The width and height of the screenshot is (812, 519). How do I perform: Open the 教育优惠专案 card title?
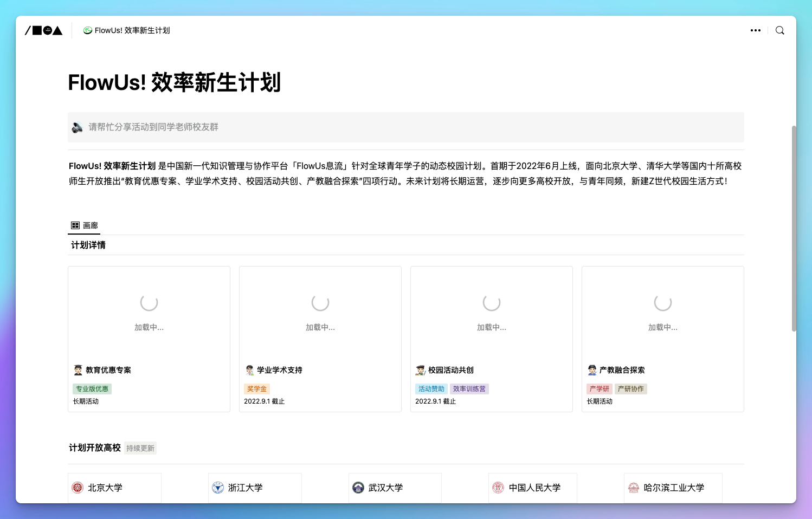point(108,370)
